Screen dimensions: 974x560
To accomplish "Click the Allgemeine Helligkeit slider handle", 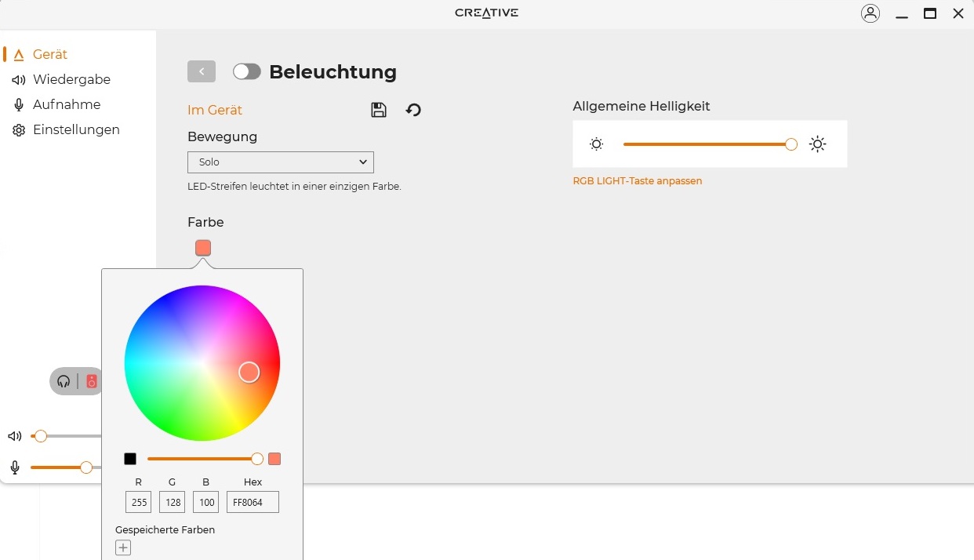I will click(x=791, y=144).
